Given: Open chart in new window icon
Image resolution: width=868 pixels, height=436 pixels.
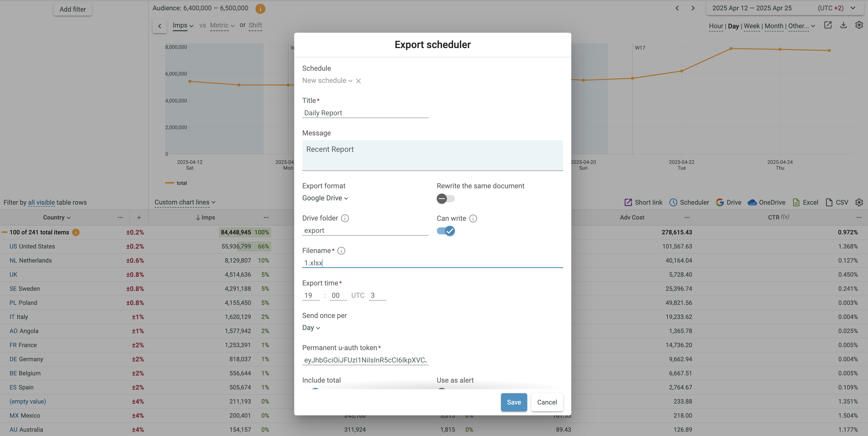Looking at the screenshot, I should [x=827, y=25].
